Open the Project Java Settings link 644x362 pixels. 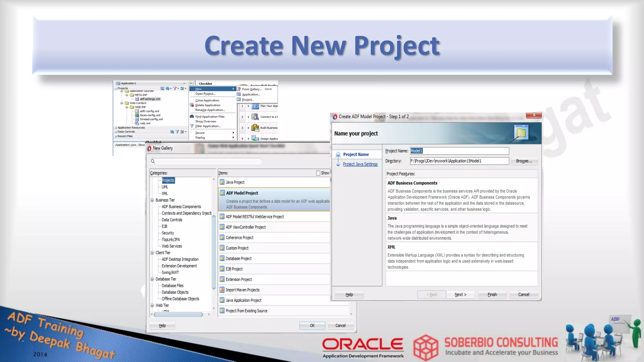pyautogui.click(x=360, y=164)
